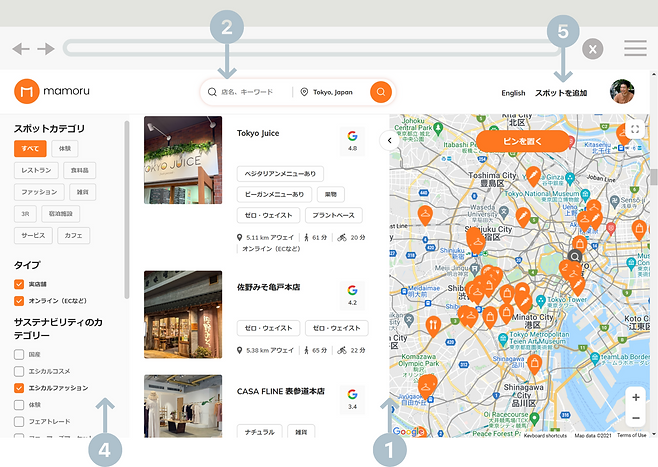
Task: Click the filter sidebar scrollbar
Action: pyautogui.click(x=127, y=210)
